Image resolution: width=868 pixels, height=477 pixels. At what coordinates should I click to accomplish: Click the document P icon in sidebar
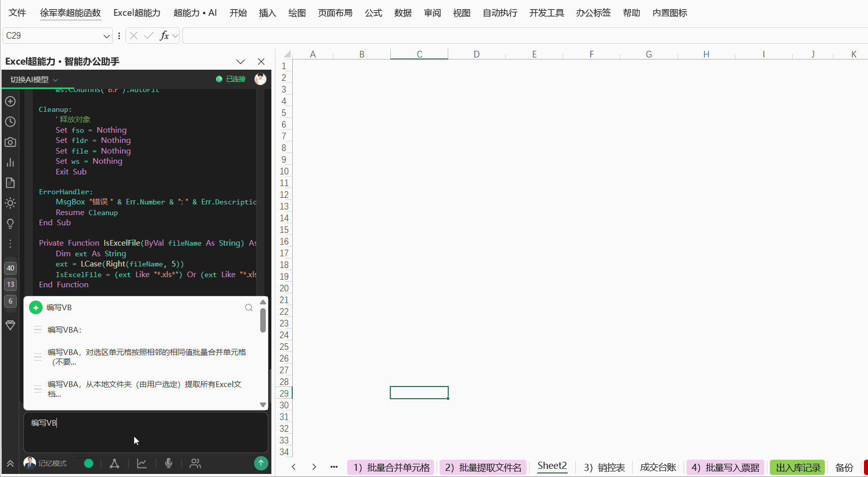(x=10, y=183)
